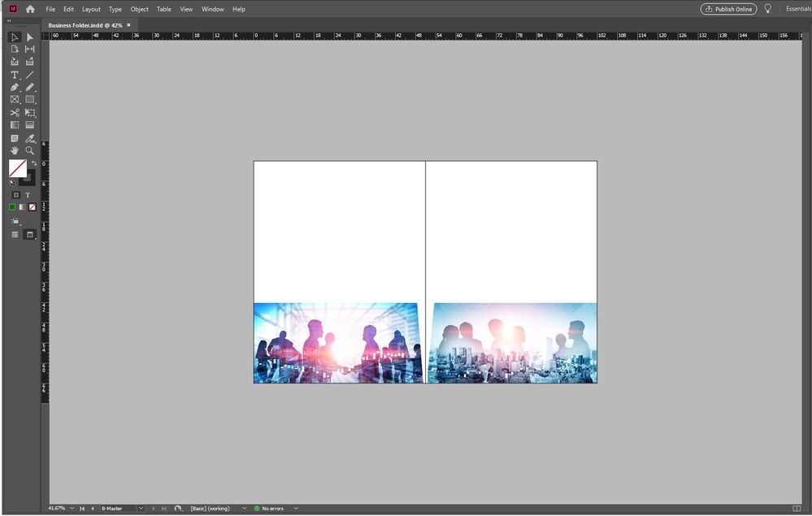The image size is (812, 516).
Task: Select the Direct Selection tool
Action: coord(30,37)
